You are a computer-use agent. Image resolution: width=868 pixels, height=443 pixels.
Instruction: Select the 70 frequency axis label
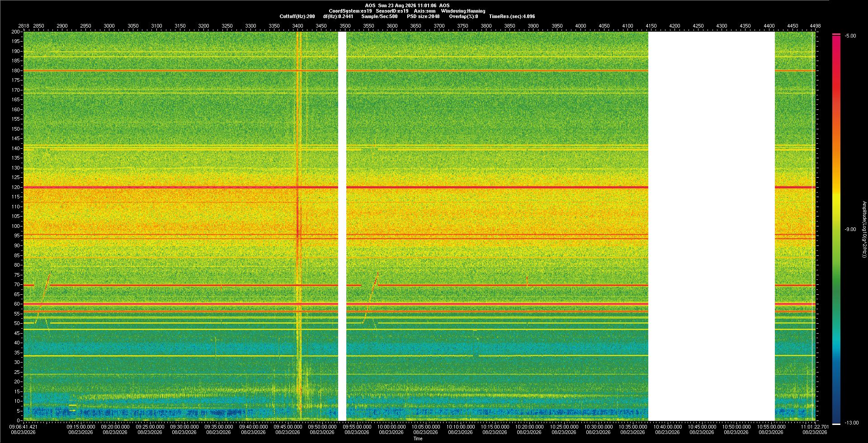coord(17,284)
